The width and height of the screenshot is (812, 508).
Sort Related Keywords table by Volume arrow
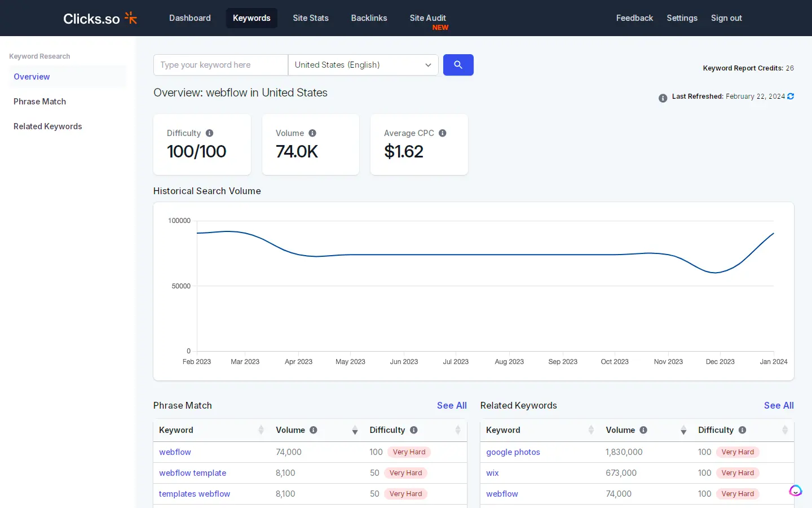[683, 431]
